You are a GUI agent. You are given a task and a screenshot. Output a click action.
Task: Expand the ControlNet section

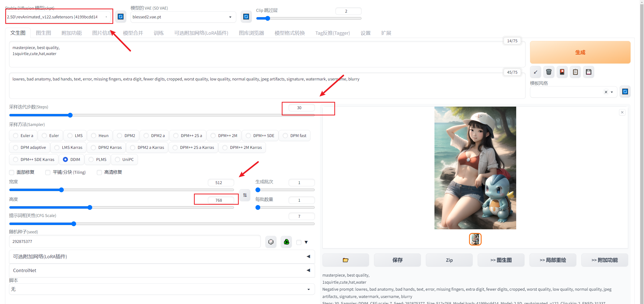(162, 270)
